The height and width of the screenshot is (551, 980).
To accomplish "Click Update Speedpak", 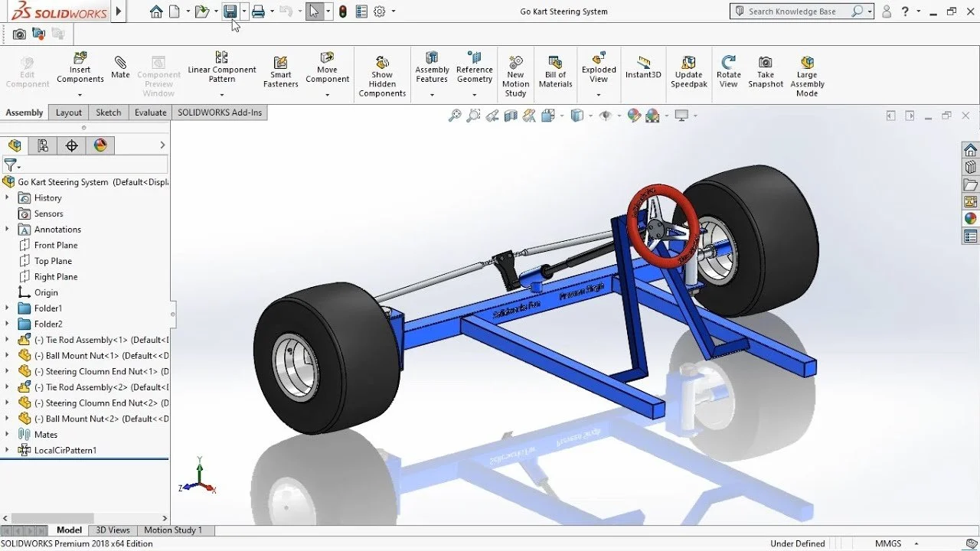I will click(x=689, y=72).
